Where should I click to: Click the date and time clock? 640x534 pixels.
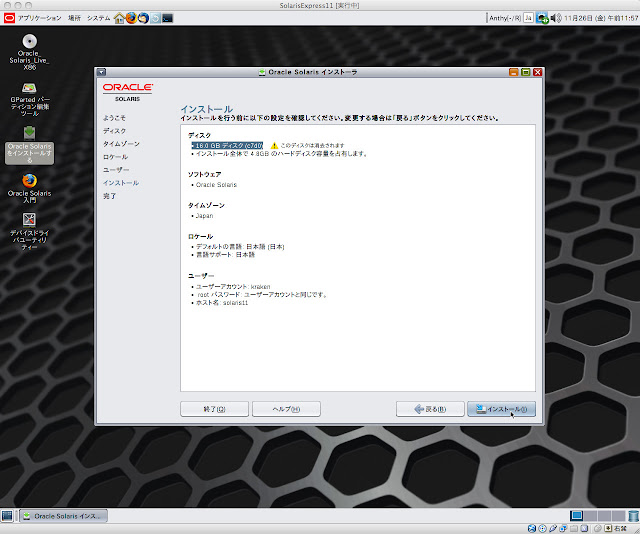tap(601, 18)
